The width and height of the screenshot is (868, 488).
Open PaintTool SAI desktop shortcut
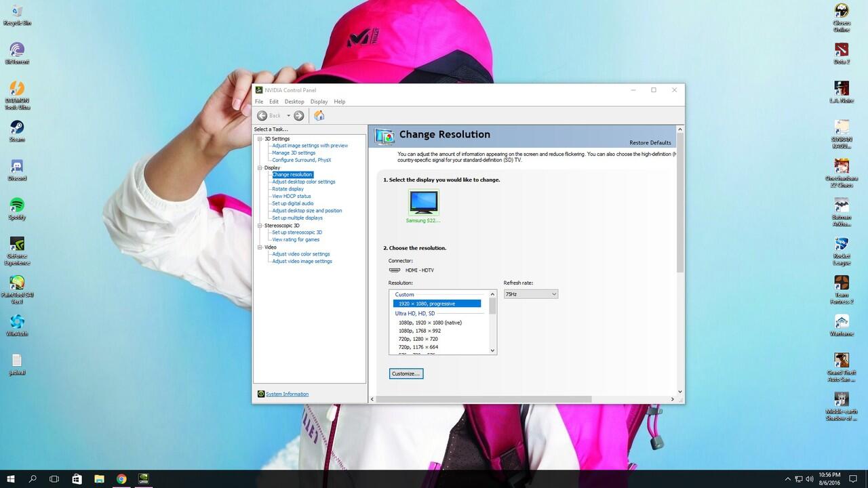(17, 289)
